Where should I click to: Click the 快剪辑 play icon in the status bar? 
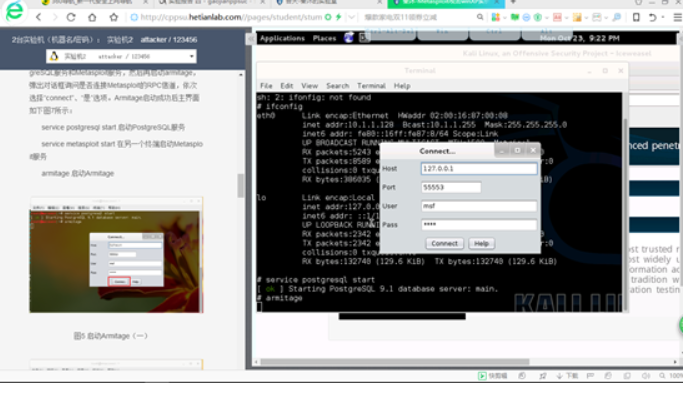482,376
